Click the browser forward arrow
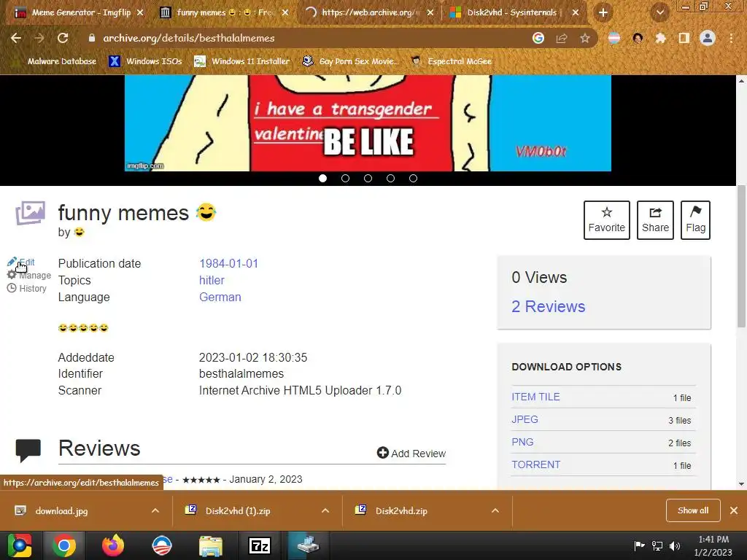 pos(39,38)
